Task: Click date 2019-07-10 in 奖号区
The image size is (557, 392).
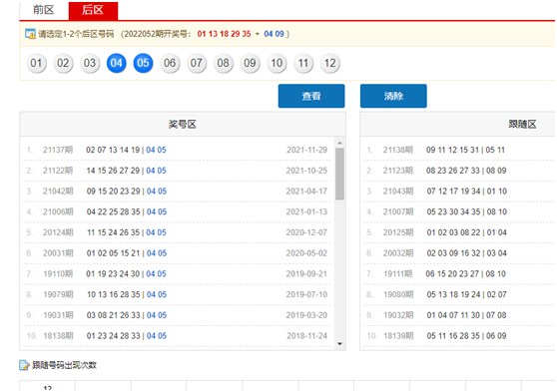Action: [306, 294]
